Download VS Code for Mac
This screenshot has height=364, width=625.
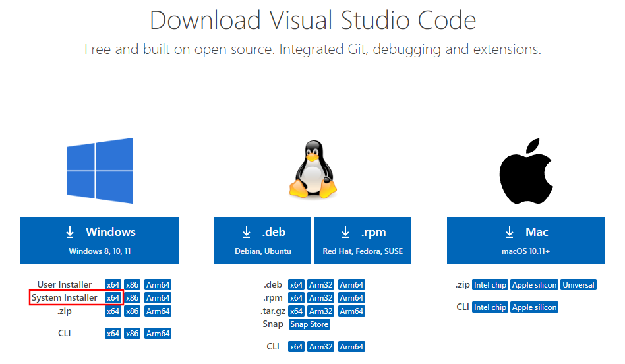pos(525,241)
